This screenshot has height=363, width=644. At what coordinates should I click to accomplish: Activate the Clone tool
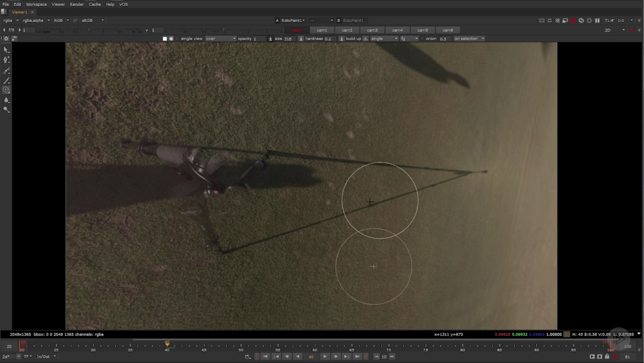[x=6, y=90]
